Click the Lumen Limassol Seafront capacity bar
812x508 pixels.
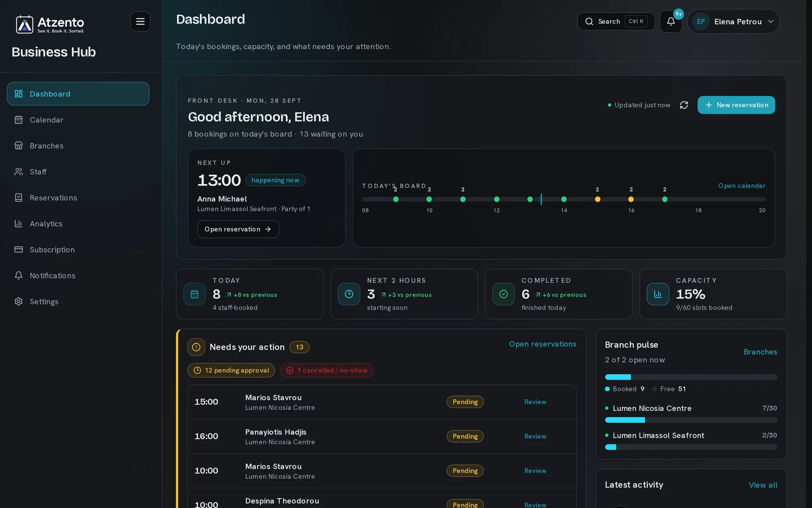691,447
